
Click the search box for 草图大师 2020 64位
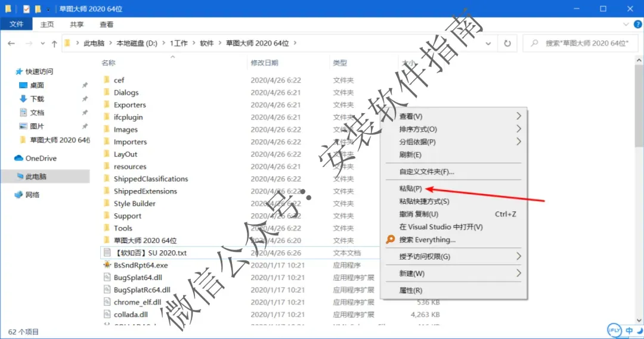(581, 43)
